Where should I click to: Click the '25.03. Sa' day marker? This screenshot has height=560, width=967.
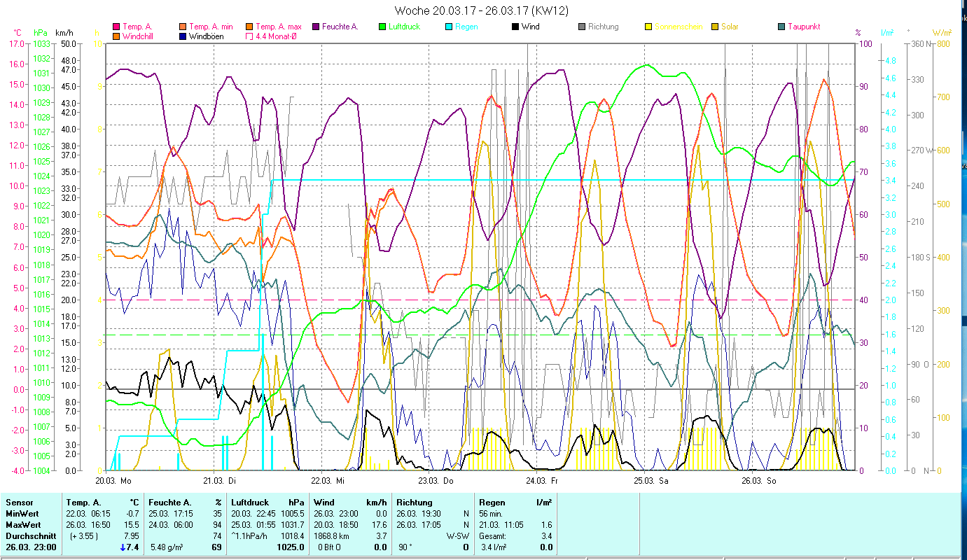(651, 481)
